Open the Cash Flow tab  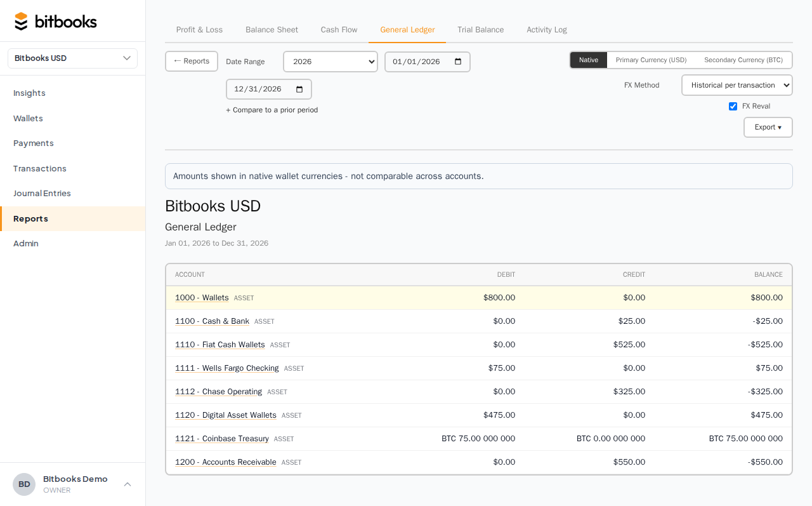339,30
